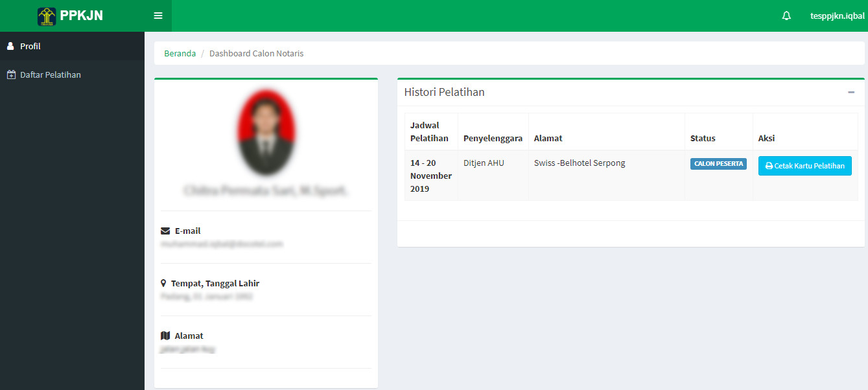Click the location pin icon for Tempat, Tanggal Lahir
This screenshot has height=390, width=868.
(163, 284)
